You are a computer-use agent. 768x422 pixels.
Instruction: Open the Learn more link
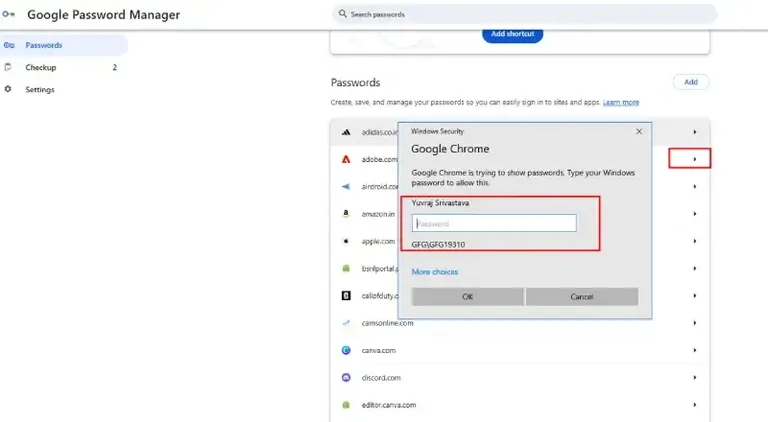[x=621, y=102]
